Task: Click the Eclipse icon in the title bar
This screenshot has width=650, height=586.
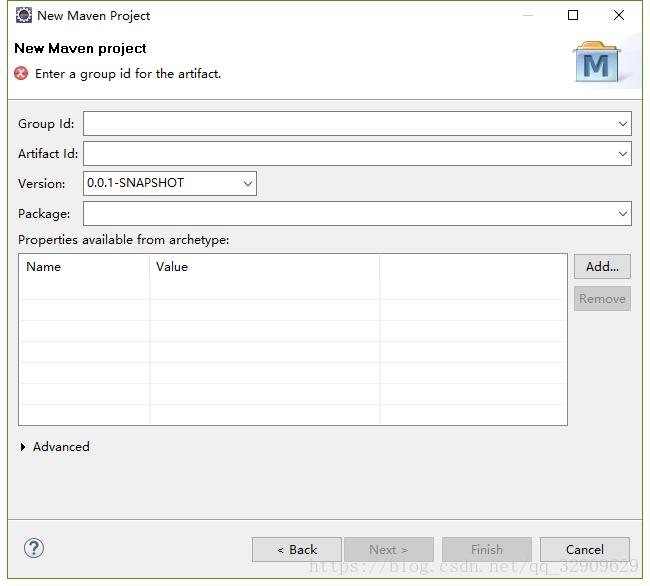Action: point(24,15)
